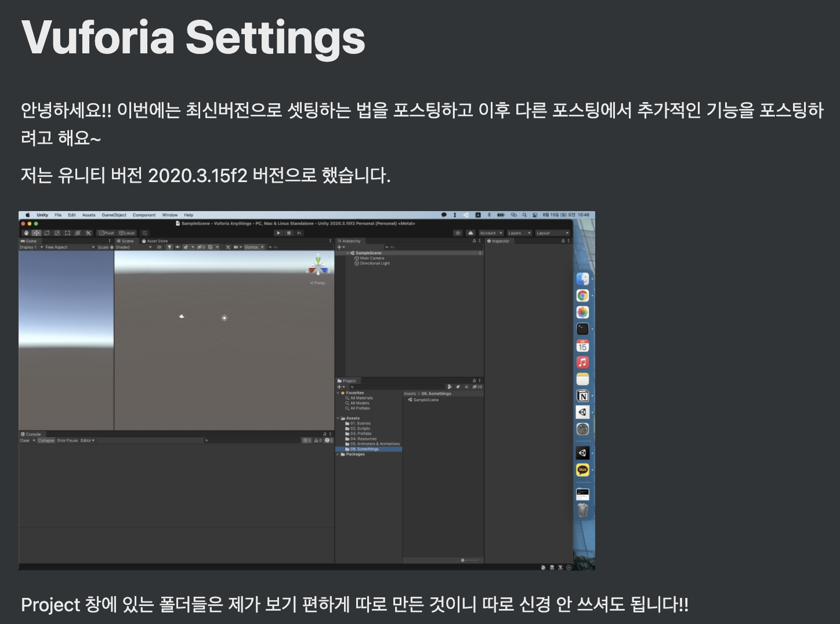Select the Scale tool in Unity toolbar
Viewport: 840px width, 624px height.
[57, 233]
